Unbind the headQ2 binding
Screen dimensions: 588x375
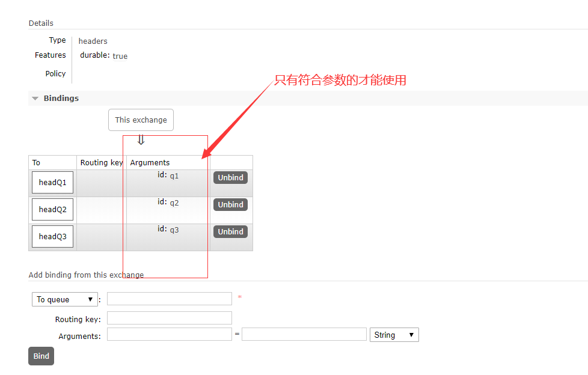(x=230, y=204)
